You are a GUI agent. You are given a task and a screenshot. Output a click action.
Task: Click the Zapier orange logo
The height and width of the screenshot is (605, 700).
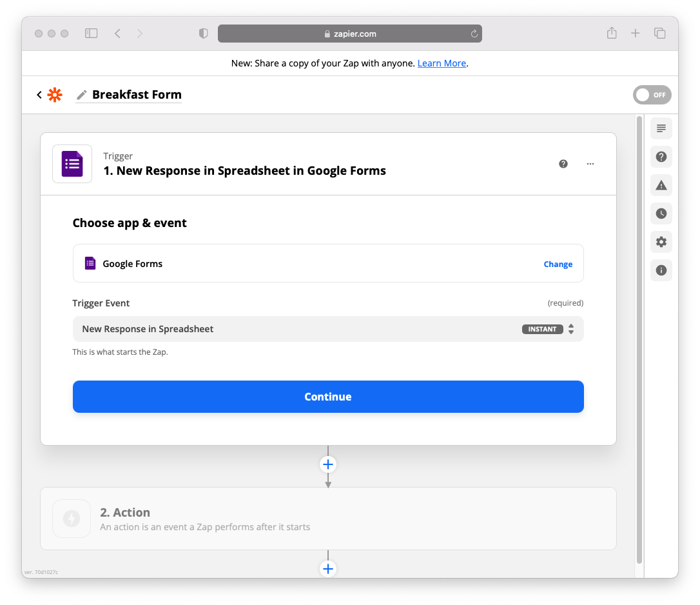(55, 95)
